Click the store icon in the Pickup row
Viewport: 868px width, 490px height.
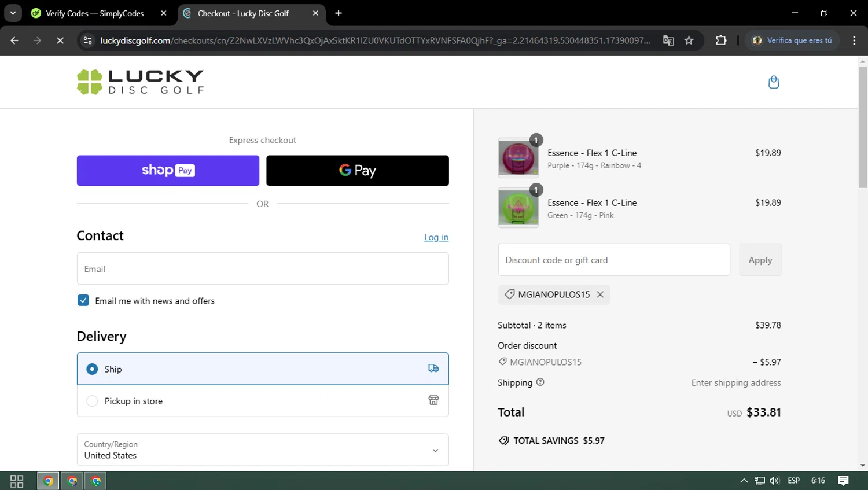(x=433, y=400)
